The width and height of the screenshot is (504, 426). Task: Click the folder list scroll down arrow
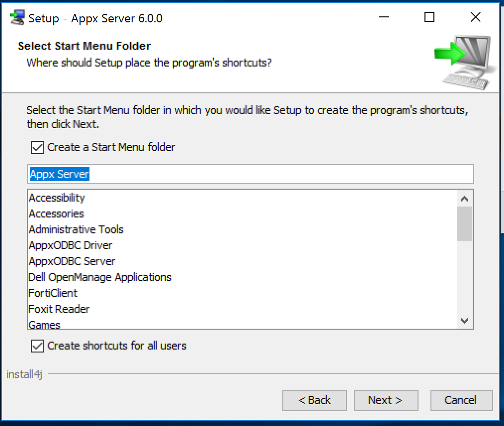click(x=464, y=320)
